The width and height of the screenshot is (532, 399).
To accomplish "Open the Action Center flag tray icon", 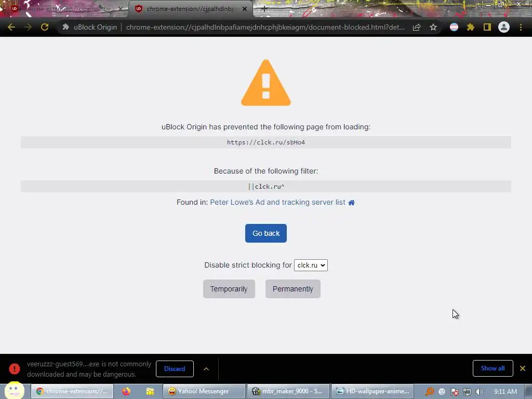I will pos(454,392).
